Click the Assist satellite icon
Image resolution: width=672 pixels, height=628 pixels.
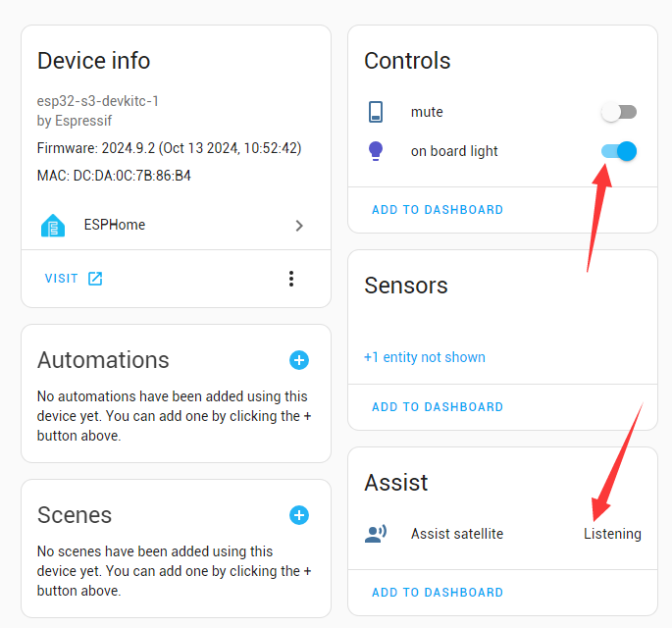(376, 534)
